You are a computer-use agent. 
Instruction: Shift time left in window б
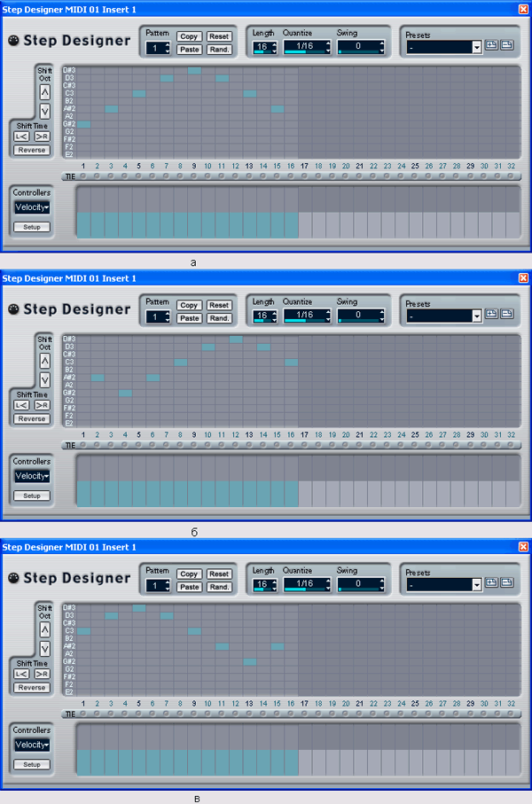pyautogui.click(x=21, y=405)
